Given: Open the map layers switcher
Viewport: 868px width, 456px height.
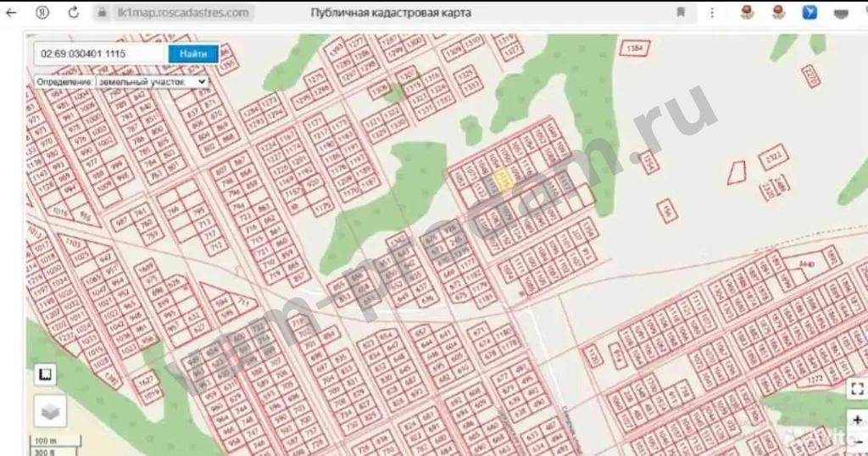Looking at the screenshot, I should [49, 412].
